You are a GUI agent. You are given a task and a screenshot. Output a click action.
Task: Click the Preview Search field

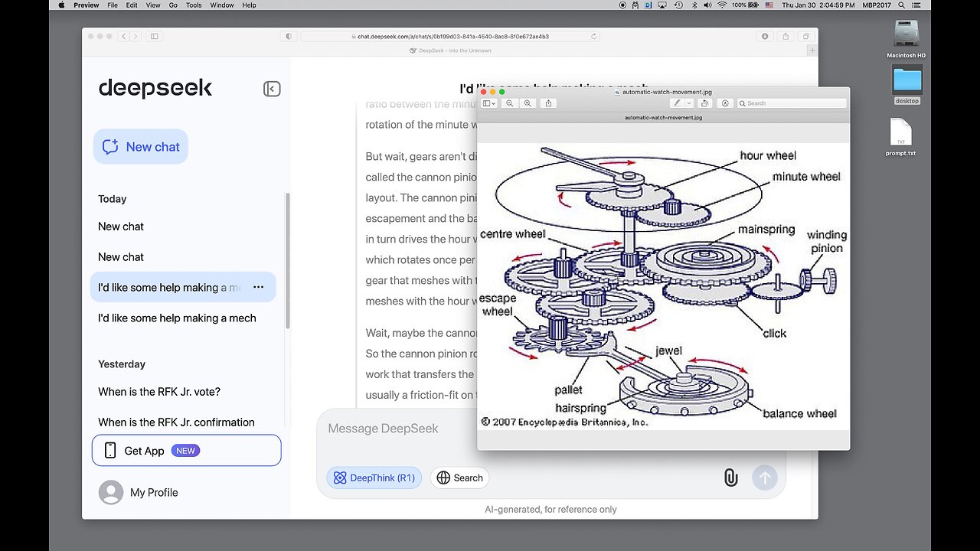792,103
